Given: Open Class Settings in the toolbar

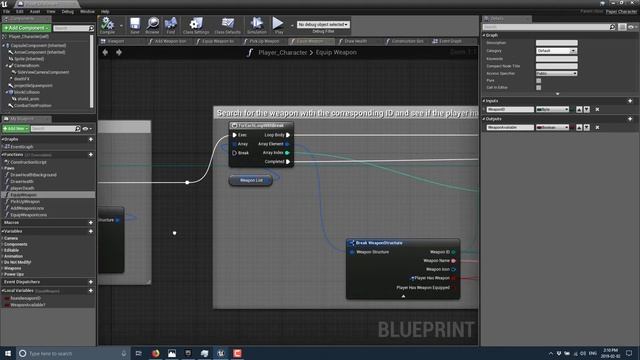Looking at the screenshot, I should (196, 25).
